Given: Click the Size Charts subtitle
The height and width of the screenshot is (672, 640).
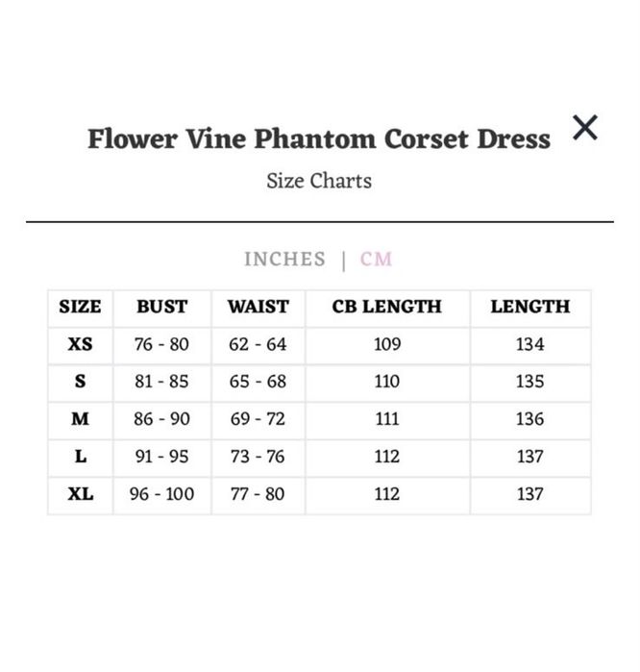Looking at the screenshot, I should pos(319,181).
